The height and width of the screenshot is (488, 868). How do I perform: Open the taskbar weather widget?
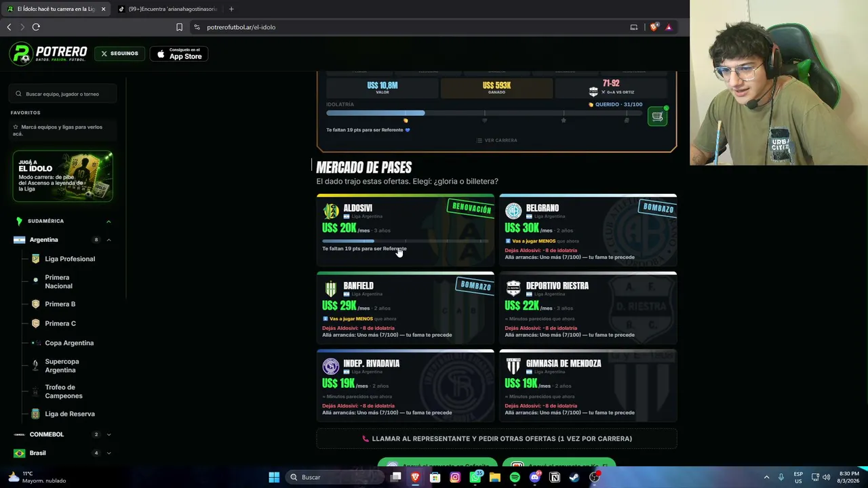tap(37, 477)
